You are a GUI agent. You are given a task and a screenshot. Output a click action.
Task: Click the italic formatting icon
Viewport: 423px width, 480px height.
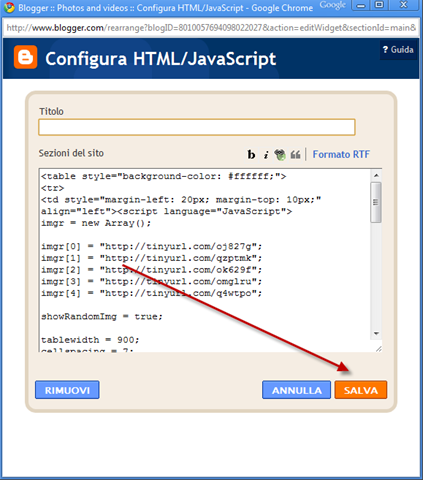(266, 155)
